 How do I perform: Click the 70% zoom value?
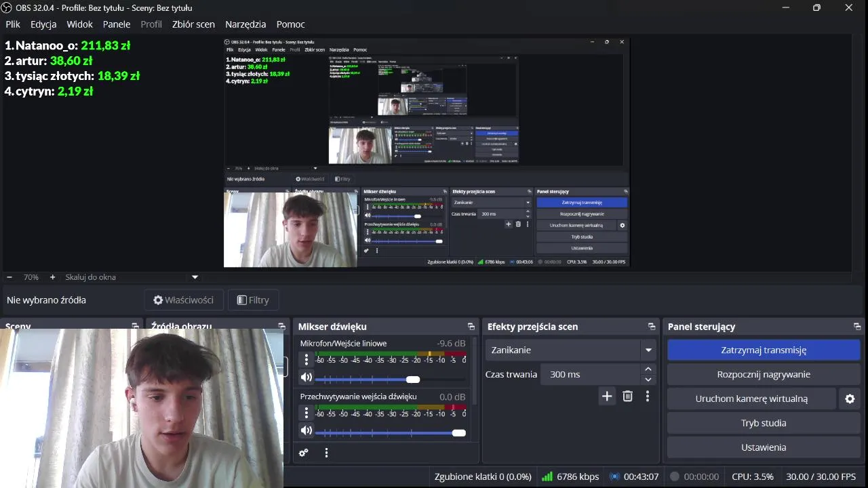(31, 277)
